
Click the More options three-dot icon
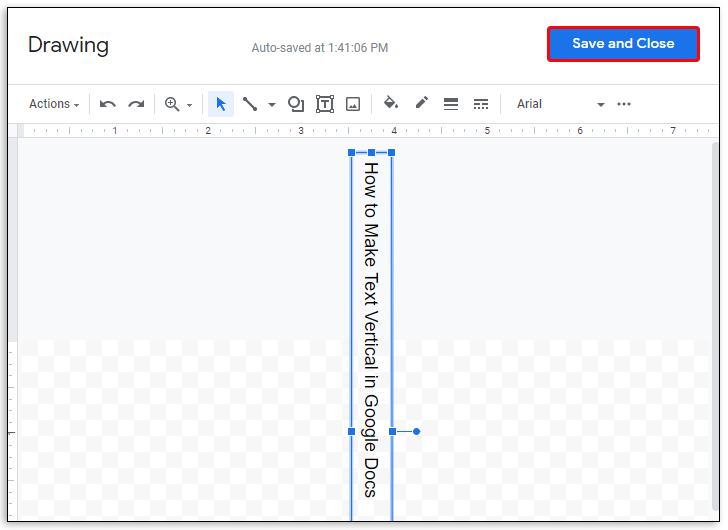tap(624, 104)
